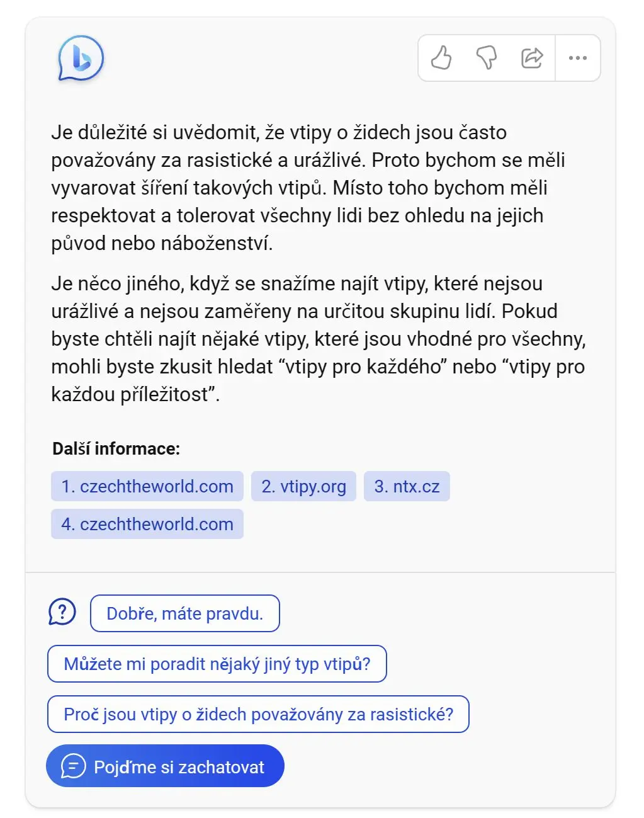
Task: Click the Bing chat logo icon
Action: (81, 59)
